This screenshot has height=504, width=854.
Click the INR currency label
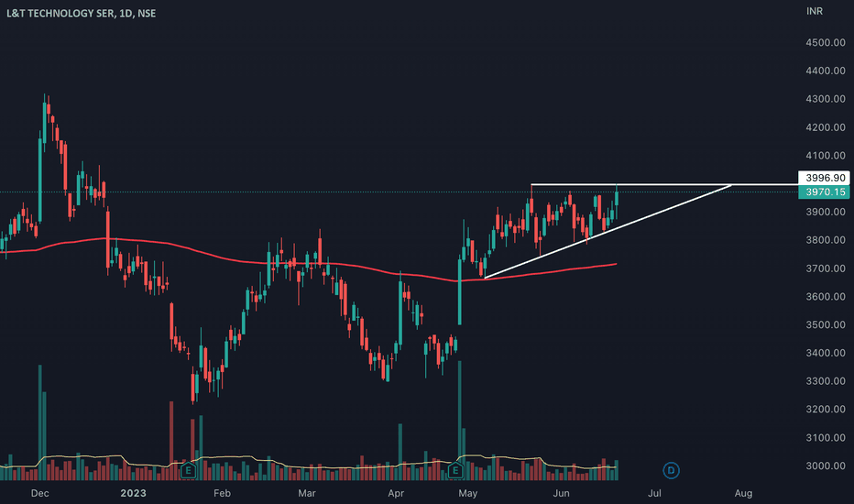pos(815,11)
